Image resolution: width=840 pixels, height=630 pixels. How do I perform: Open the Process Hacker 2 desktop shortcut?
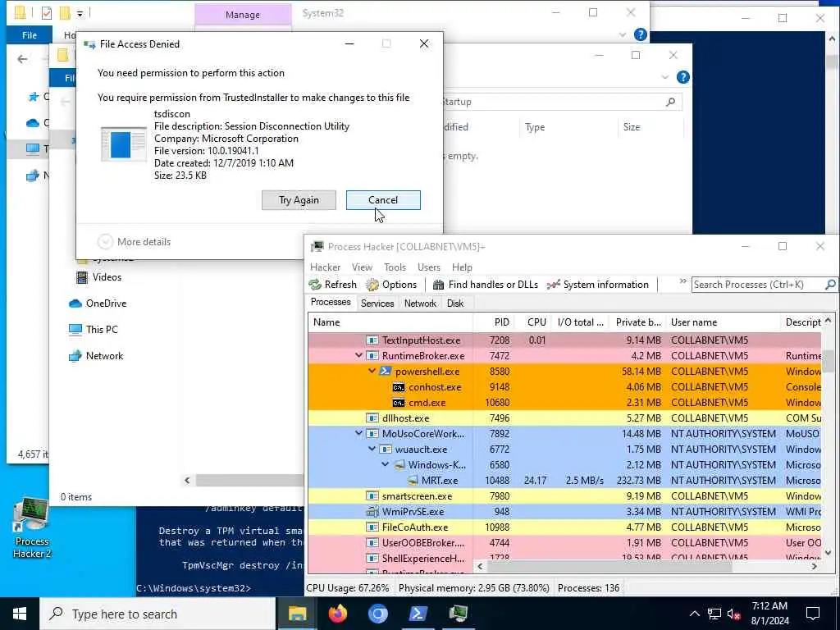point(32,529)
